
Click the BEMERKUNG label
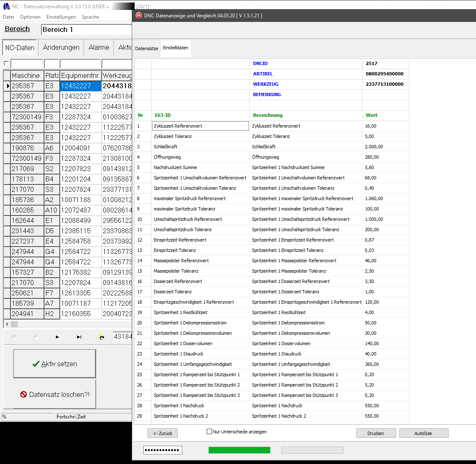pos(267,94)
